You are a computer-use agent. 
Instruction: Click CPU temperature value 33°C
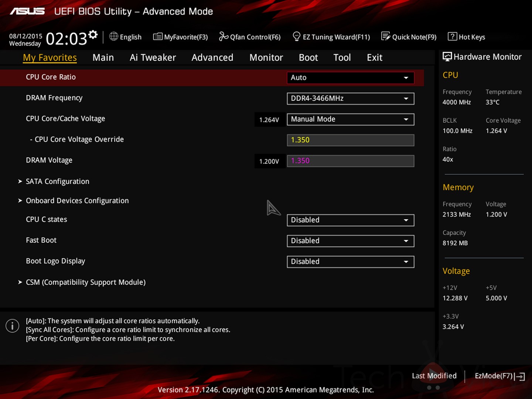pos(492,102)
